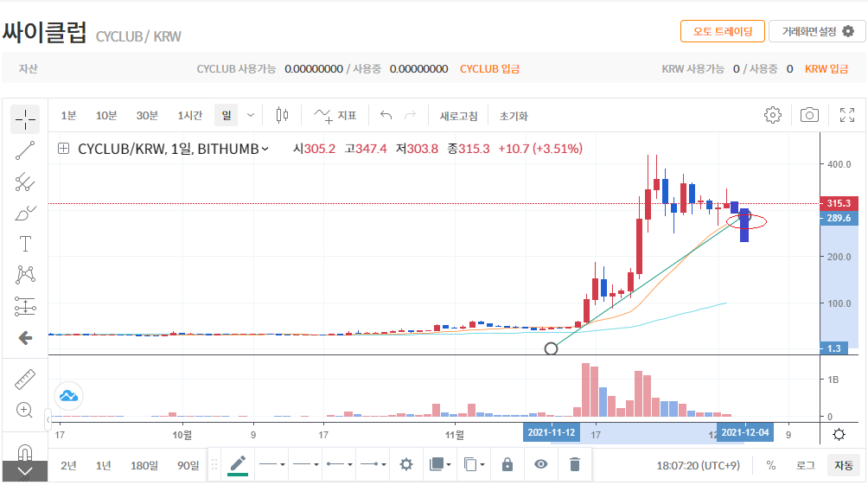Toggle the magnet mode tool
The height and width of the screenshot is (485, 868).
[25, 452]
